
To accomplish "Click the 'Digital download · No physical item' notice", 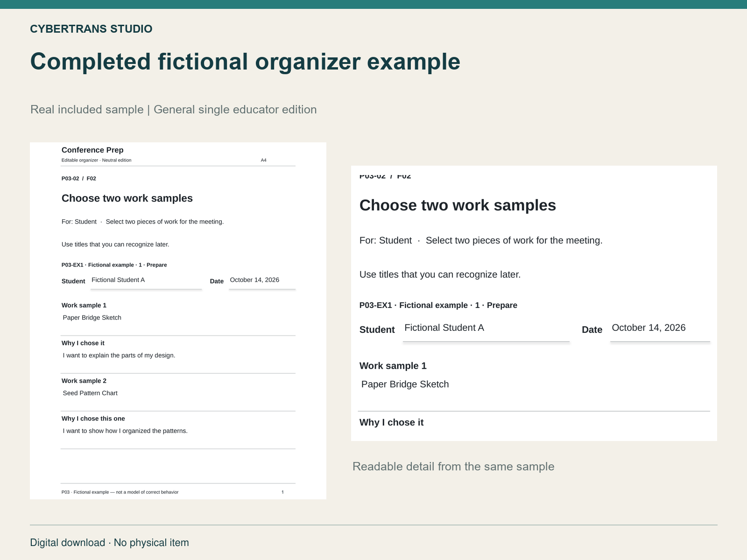I will click(x=109, y=543).
